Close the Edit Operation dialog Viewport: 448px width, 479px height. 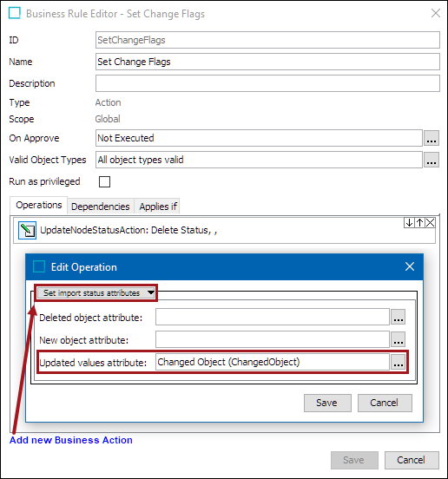pyautogui.click(x=410, y=266)
